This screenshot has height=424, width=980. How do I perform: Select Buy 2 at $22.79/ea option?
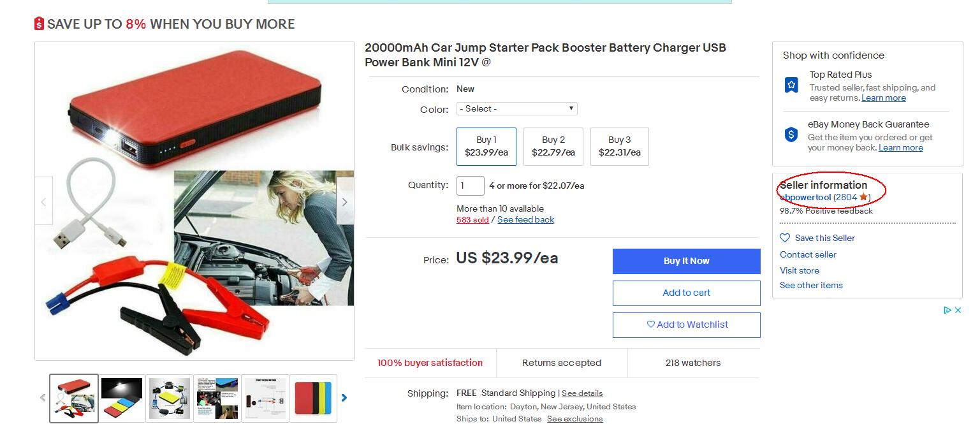(553, 146)
